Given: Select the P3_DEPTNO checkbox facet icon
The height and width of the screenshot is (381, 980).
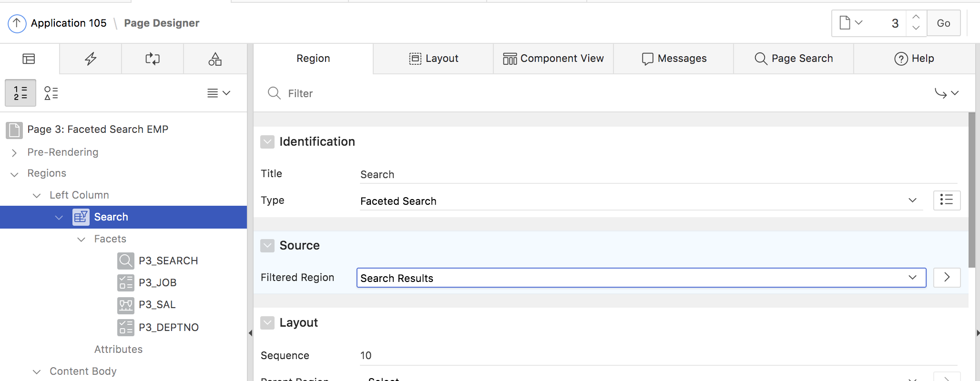Looking at the screenshot, I should pyautogui.click(x=126, y=327).
